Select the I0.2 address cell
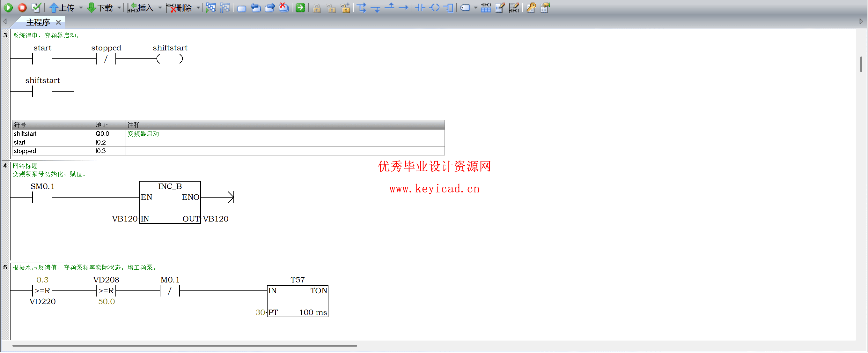 pos(109,142)
